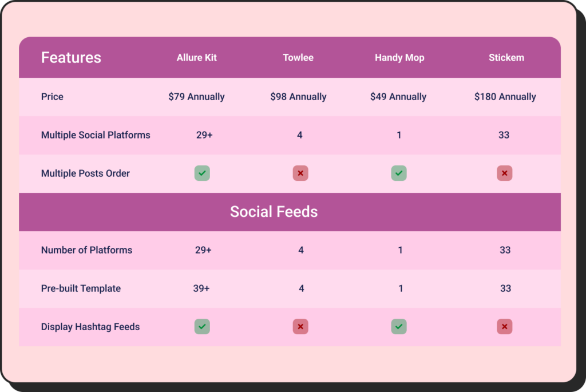Expand the Features column header
586x392 pixels.
[x=71, y=57]
